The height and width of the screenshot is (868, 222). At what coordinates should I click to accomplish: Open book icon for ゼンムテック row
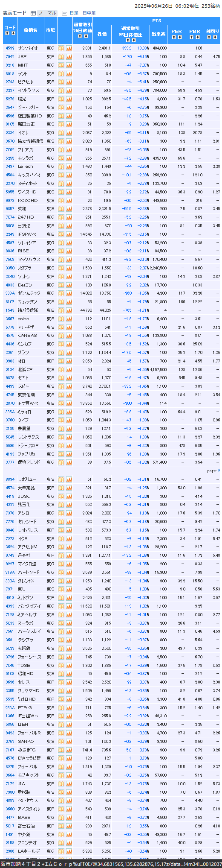coord(61,293)
